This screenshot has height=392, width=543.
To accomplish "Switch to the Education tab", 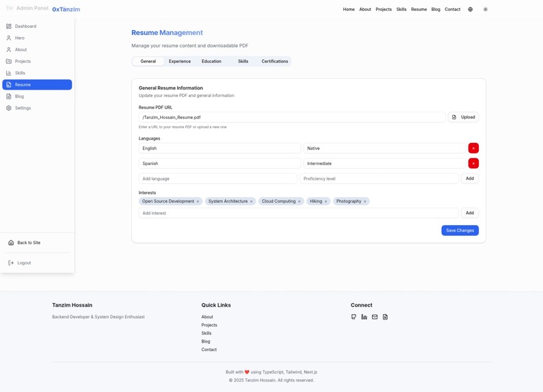I will click(211, 62).
